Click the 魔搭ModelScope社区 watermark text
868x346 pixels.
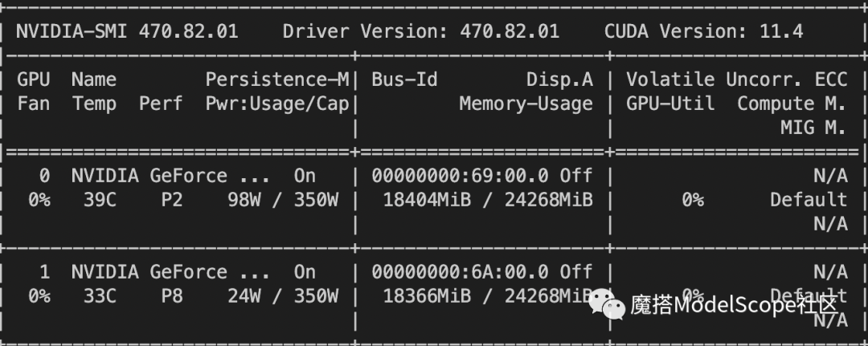734,305
